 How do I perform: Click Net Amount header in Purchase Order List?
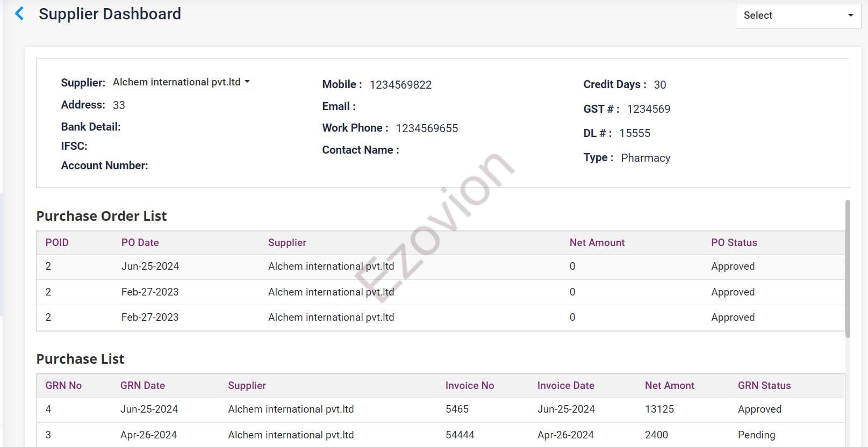point(597,243)
